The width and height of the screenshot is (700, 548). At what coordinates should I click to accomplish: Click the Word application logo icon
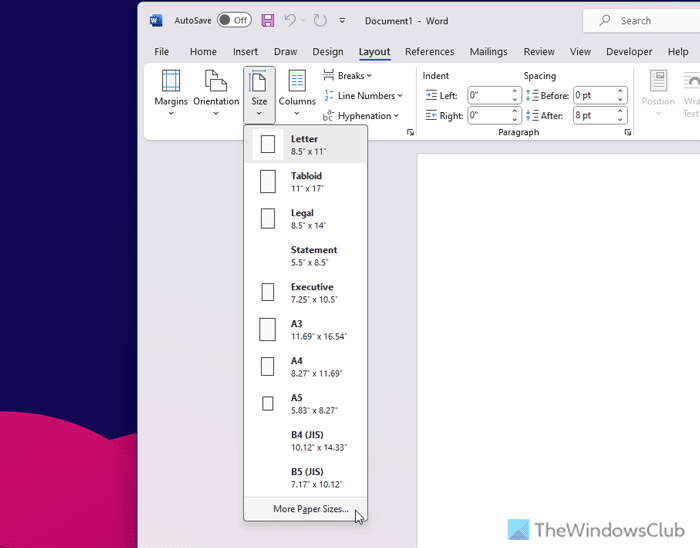(x=156, y=20)
